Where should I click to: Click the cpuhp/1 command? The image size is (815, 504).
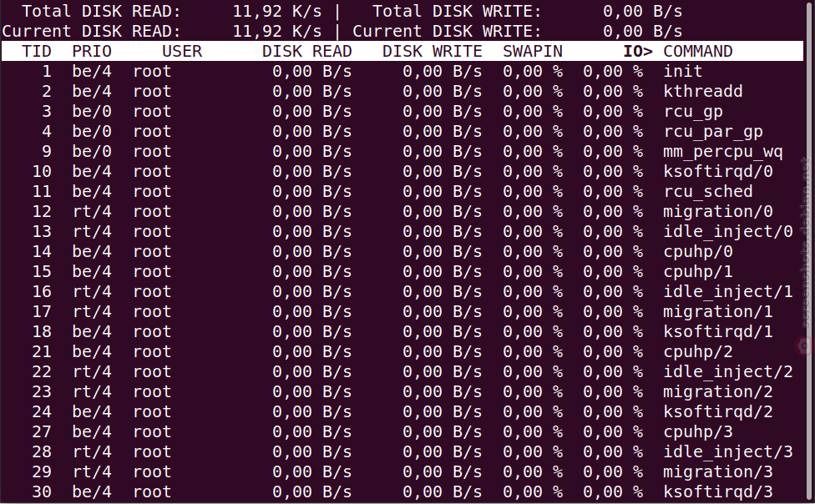point(698,272)
